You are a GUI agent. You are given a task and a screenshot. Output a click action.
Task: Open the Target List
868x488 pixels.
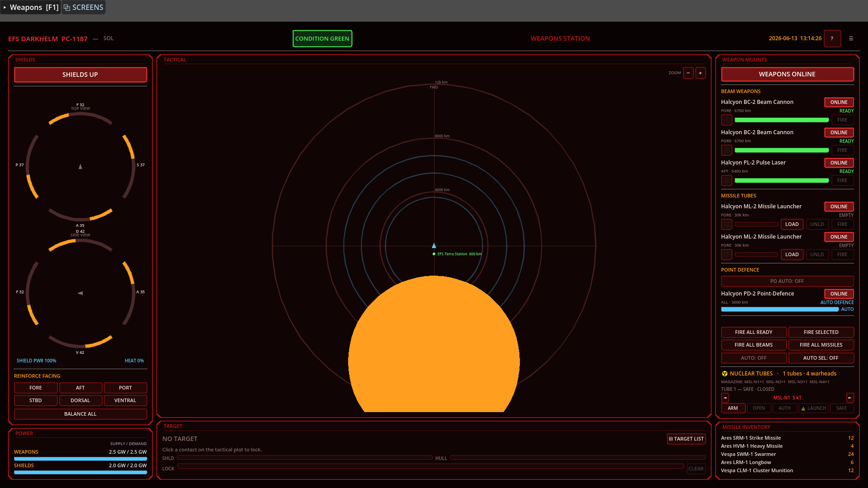[686, 439]
